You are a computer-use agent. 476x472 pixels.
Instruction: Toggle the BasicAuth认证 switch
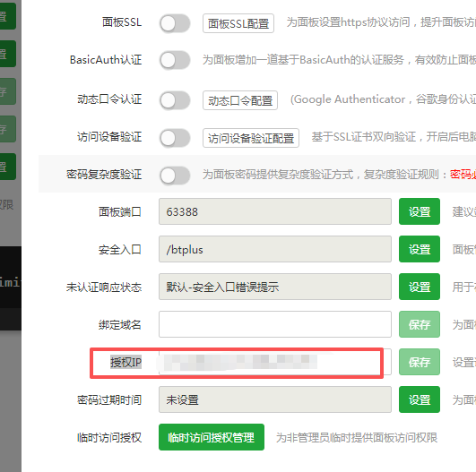(x=175, y=60)
